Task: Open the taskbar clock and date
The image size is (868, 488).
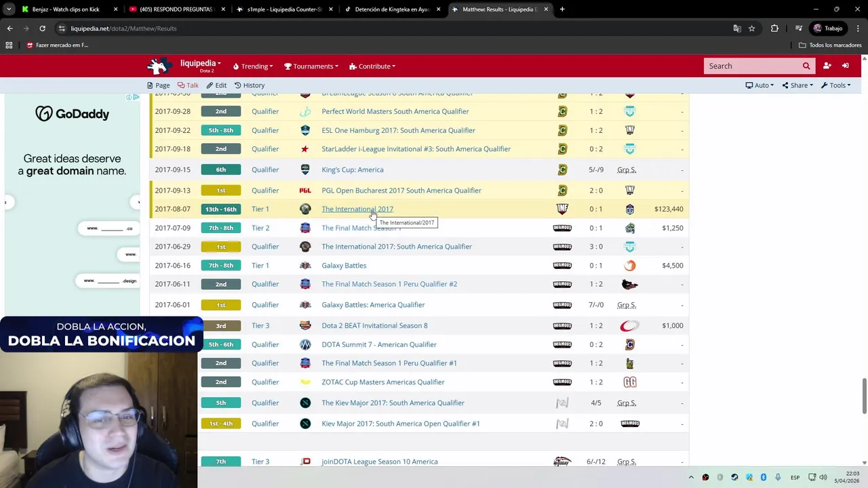Action: (x=846, y=477)
